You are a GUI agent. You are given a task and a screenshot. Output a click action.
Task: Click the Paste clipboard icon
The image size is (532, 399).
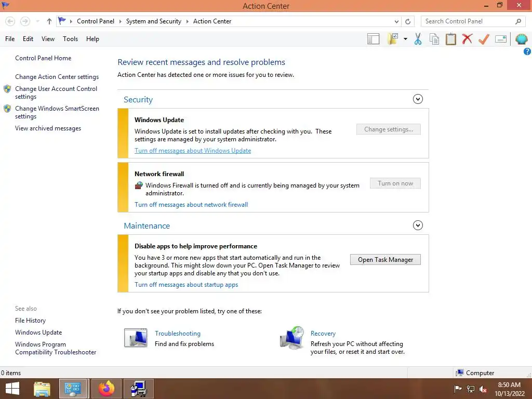[x=450, y=39]
